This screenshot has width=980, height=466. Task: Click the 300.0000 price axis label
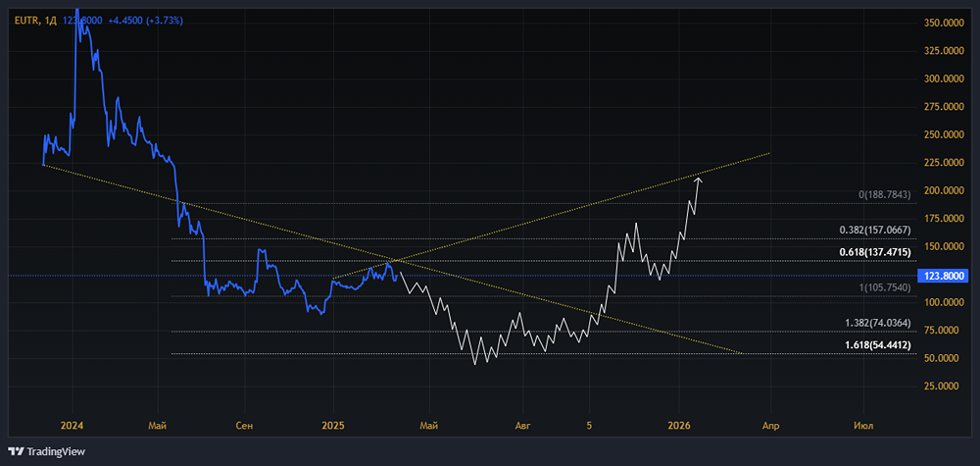tap(944, 78)
